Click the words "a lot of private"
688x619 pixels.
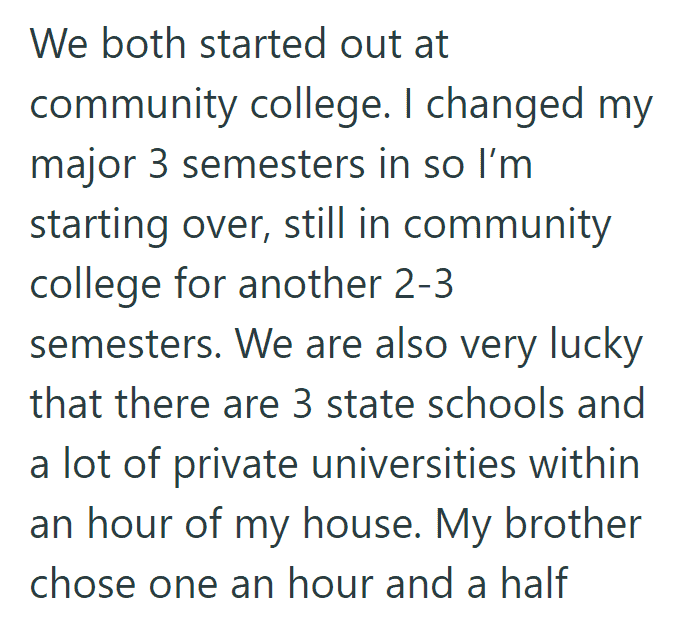pos(164,465)
